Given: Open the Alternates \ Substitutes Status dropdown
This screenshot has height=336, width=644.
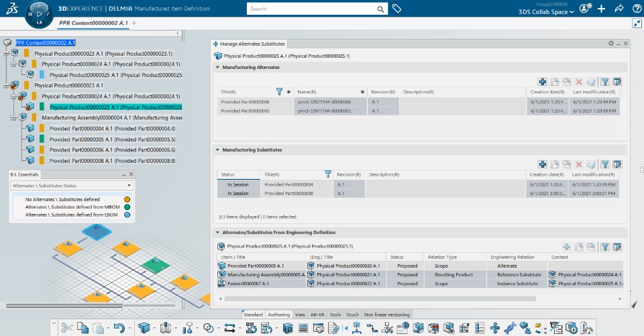Looking at the screenshot, I should click(129, 186).
